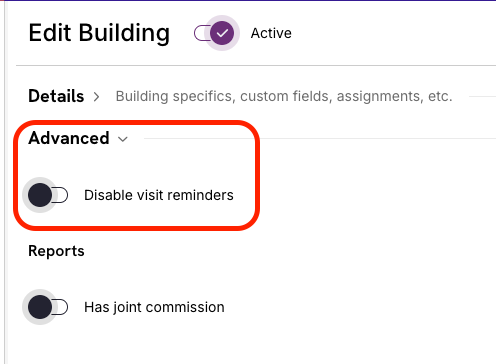Screen dimensions: 496x364
Task: Click the Advanced section heading
Action: coord(69,138)
